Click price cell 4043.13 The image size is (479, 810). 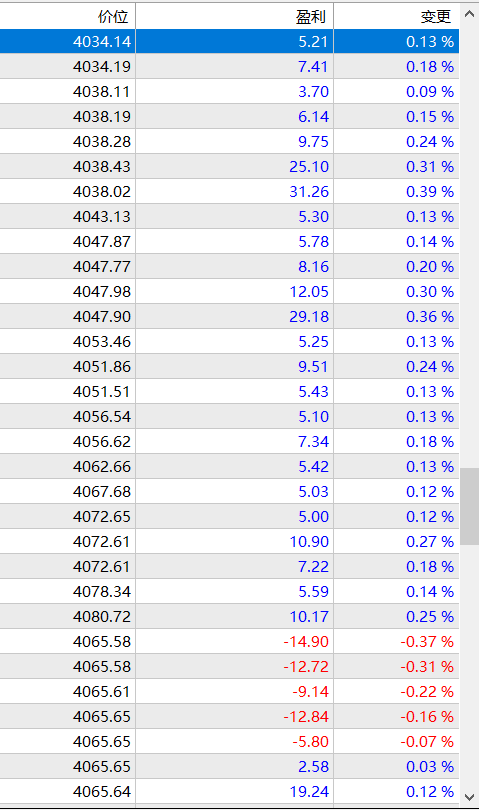pos(102,216)
